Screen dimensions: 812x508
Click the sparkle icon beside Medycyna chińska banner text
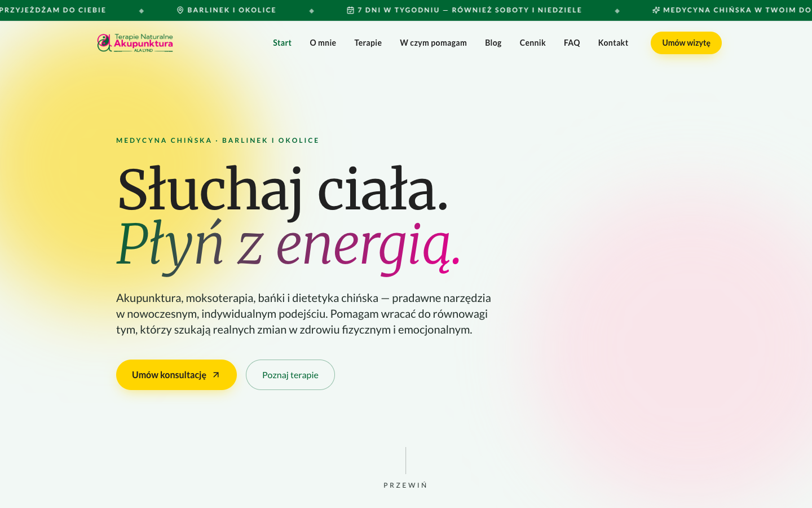point(656,10)
